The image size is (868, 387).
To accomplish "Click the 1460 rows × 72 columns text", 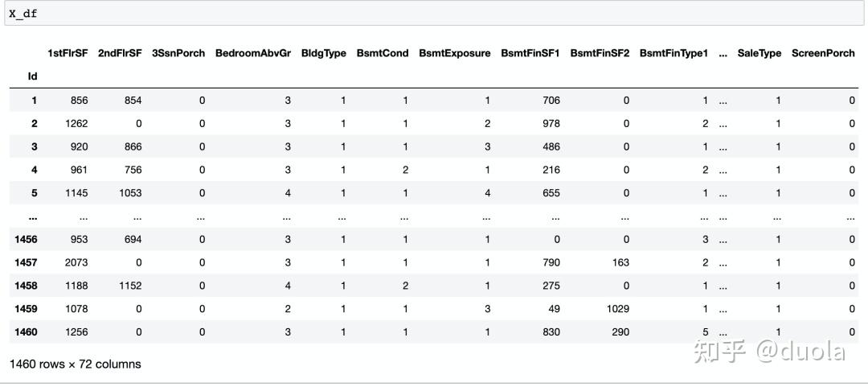I will tap(75, 364).
